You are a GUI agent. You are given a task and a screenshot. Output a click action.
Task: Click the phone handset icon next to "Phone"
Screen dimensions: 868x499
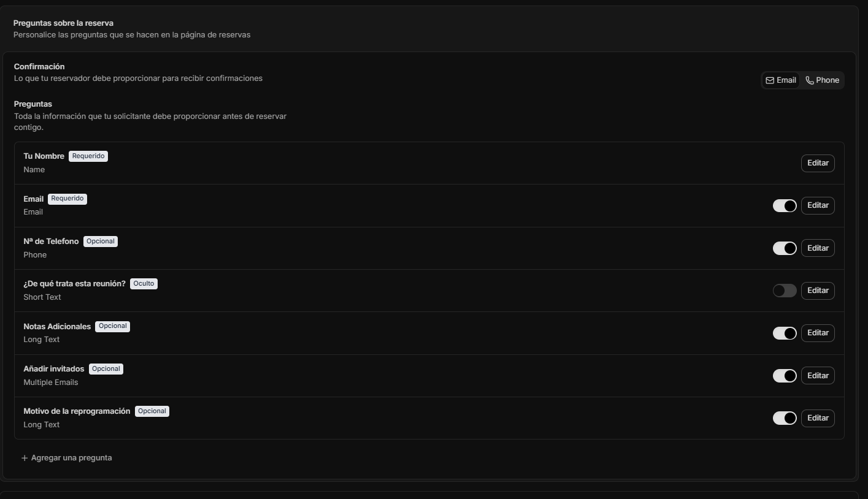(x=809, y=80)
